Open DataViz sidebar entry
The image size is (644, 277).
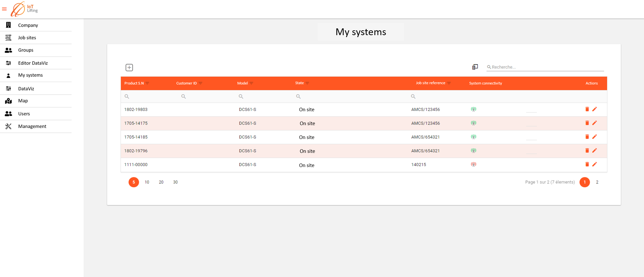click(26, 89)
